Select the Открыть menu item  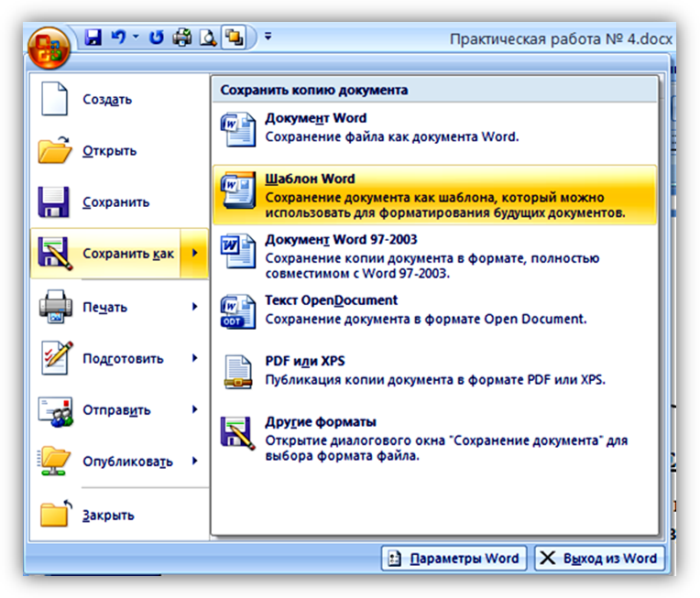pos(119,151)
